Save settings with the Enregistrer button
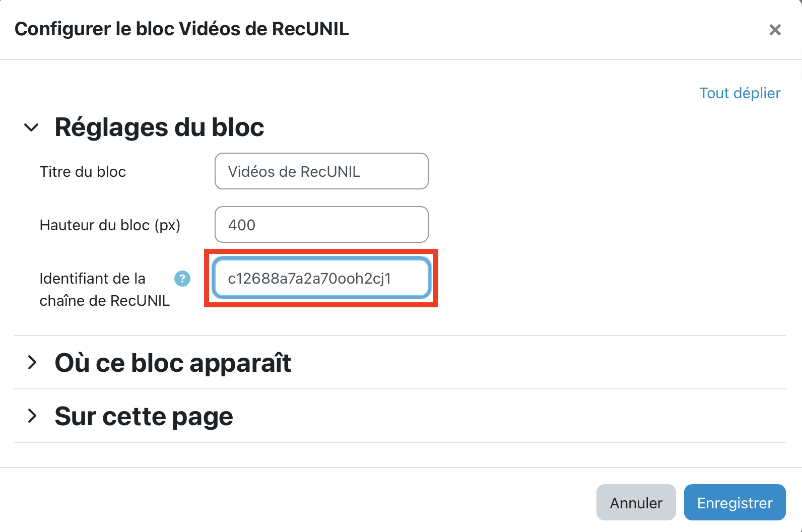 tap(734, 502)
